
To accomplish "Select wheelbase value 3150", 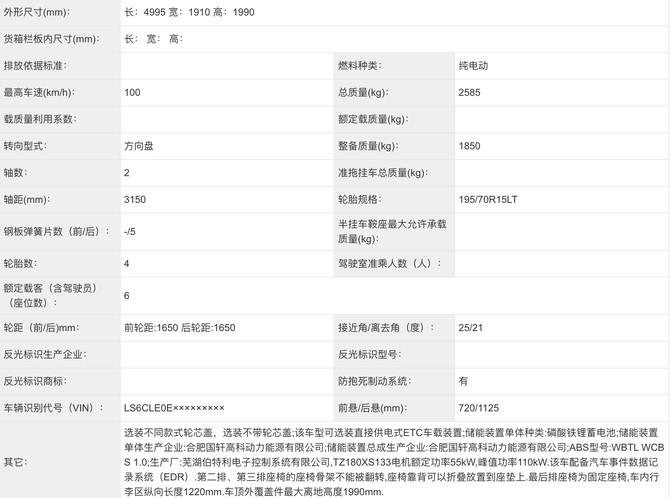I will [135, 199].
